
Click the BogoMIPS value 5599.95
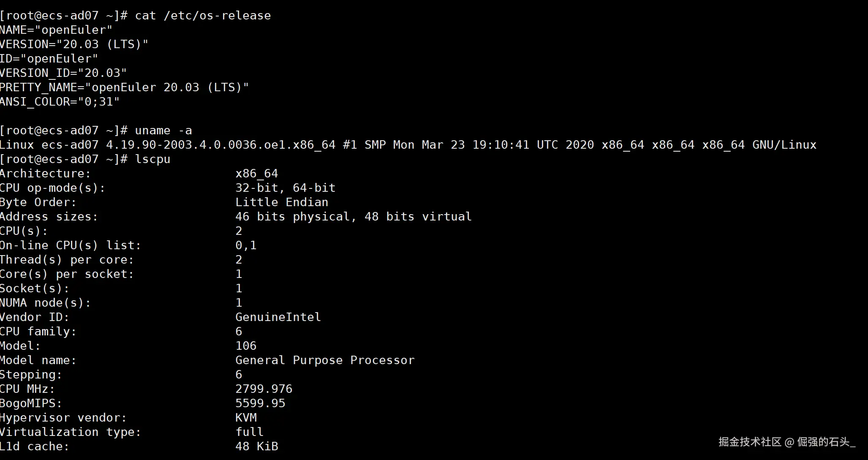click(x=260, y=403)
